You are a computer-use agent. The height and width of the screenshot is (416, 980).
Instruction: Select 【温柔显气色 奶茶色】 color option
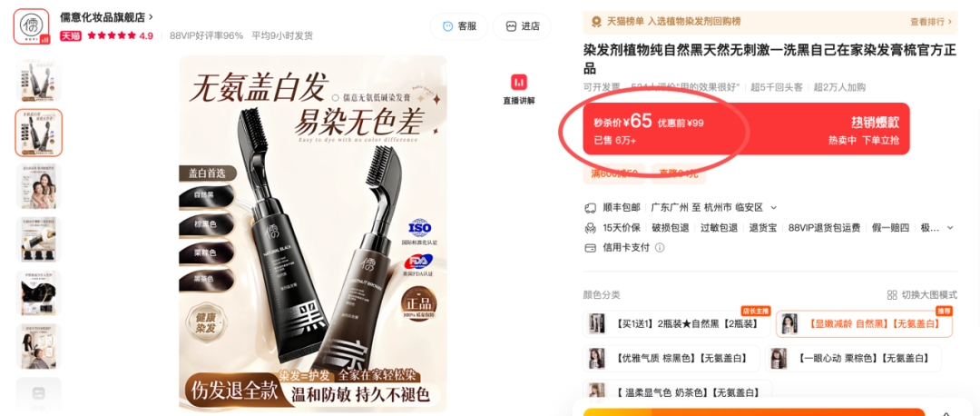(x=677, y=393)
